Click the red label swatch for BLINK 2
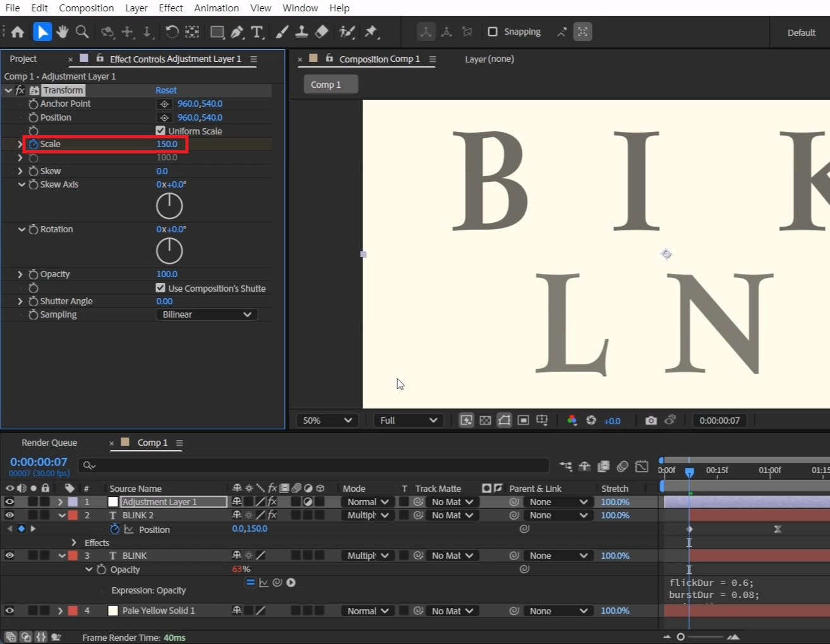 (73, 515)
